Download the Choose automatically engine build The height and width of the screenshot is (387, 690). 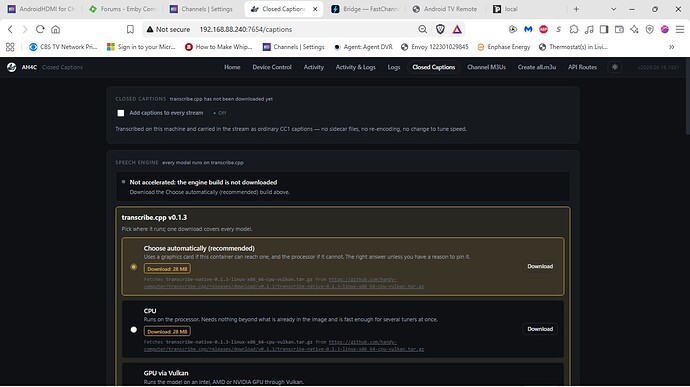(x=540, y=266)
